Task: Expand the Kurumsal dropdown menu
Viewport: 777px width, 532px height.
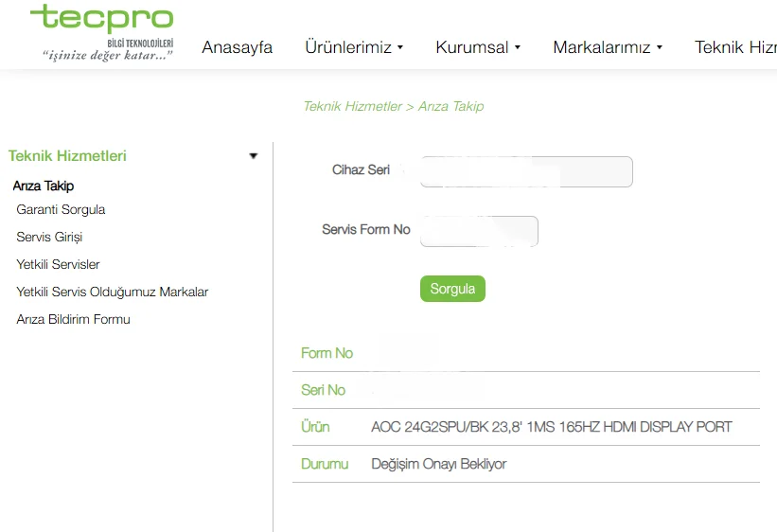Action: (478, 47)
